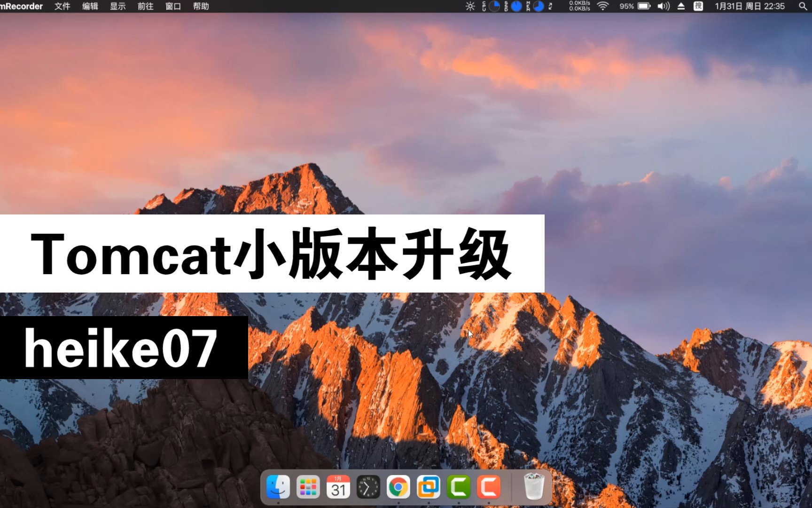
Task: Open the volume control in menu bar
Action: point(664,6)
